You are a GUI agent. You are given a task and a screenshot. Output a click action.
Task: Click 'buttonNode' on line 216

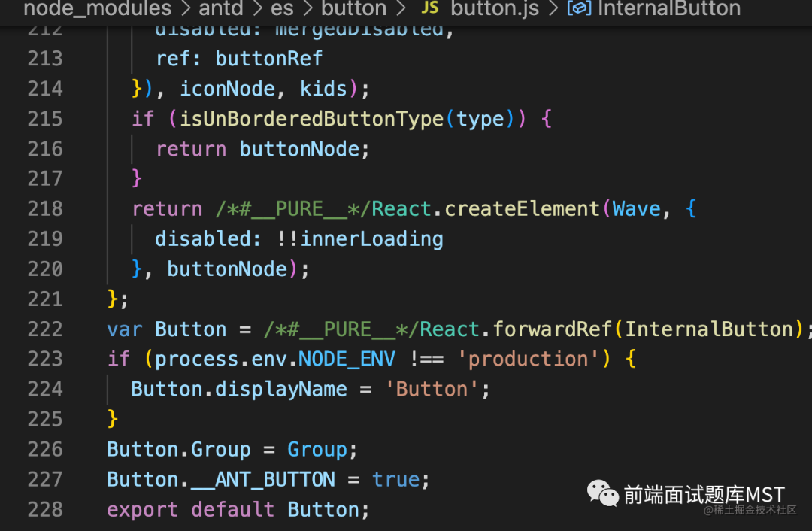[x=299, y=149]
